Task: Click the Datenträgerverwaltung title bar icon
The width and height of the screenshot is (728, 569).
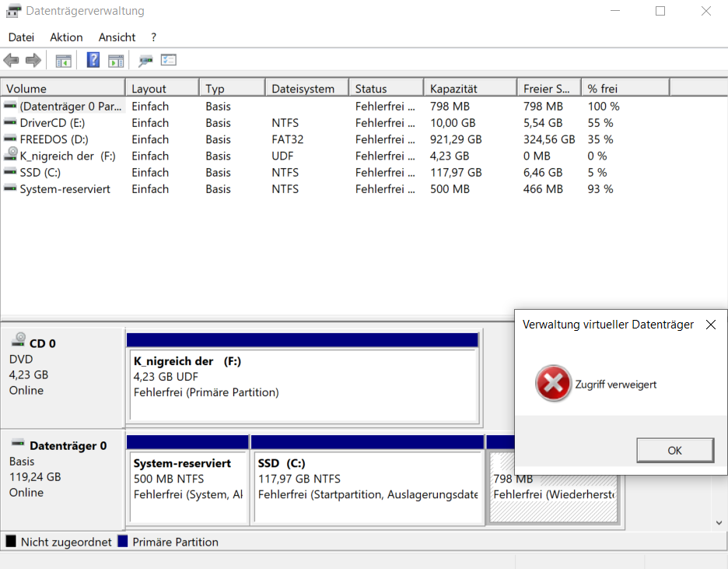Action: click(13, 11)
